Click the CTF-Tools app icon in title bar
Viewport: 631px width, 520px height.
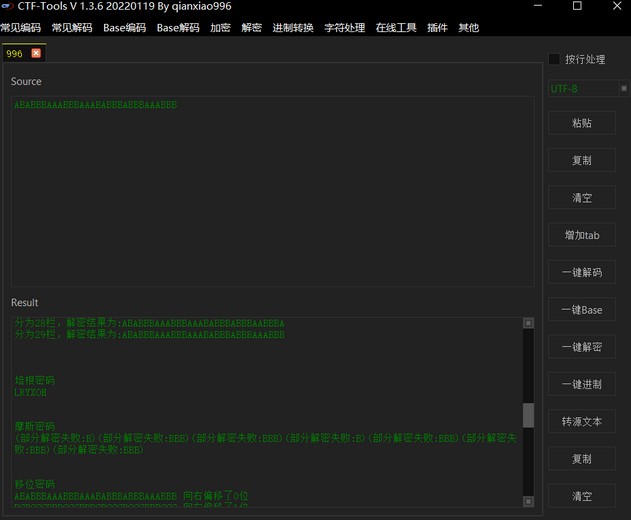pos(8,7)
